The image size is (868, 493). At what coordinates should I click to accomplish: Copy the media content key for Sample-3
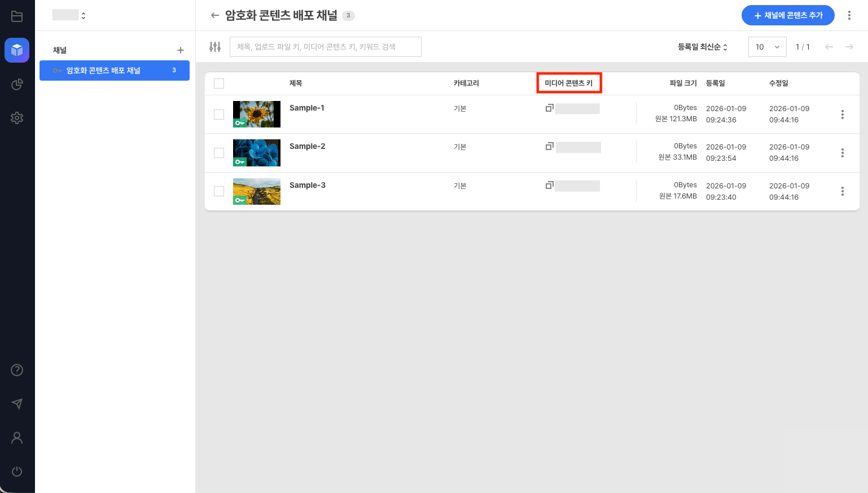coord(549,185)
